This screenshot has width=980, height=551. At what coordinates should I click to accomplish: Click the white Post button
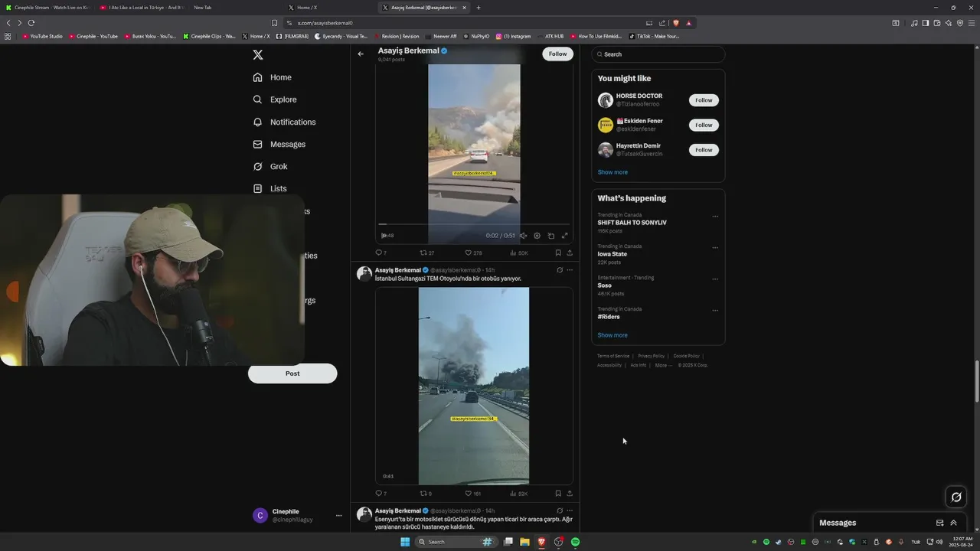click(292, 373)
